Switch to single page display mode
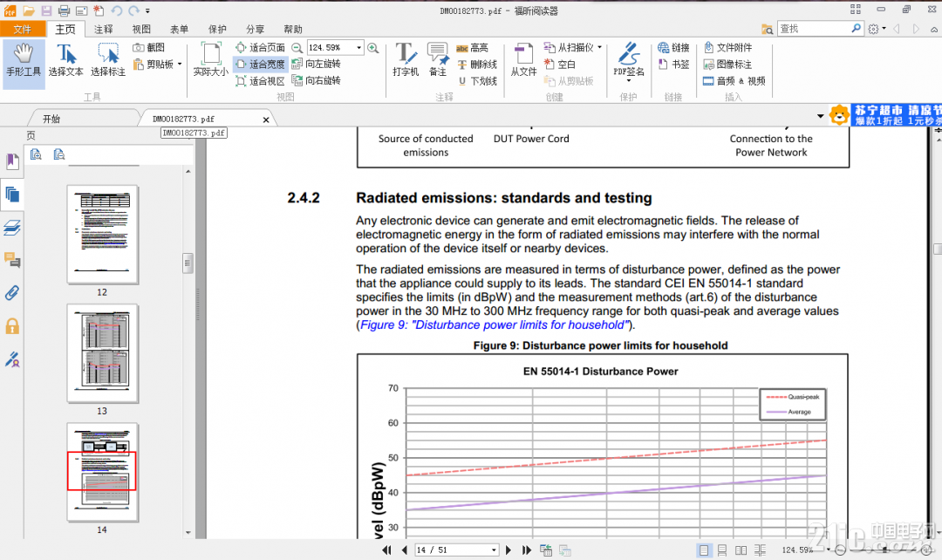The image size is (942, 560). tap(704, 550)
